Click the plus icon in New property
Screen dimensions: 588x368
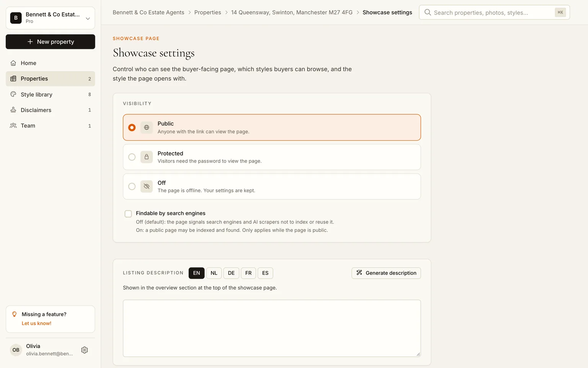point(30,42)
